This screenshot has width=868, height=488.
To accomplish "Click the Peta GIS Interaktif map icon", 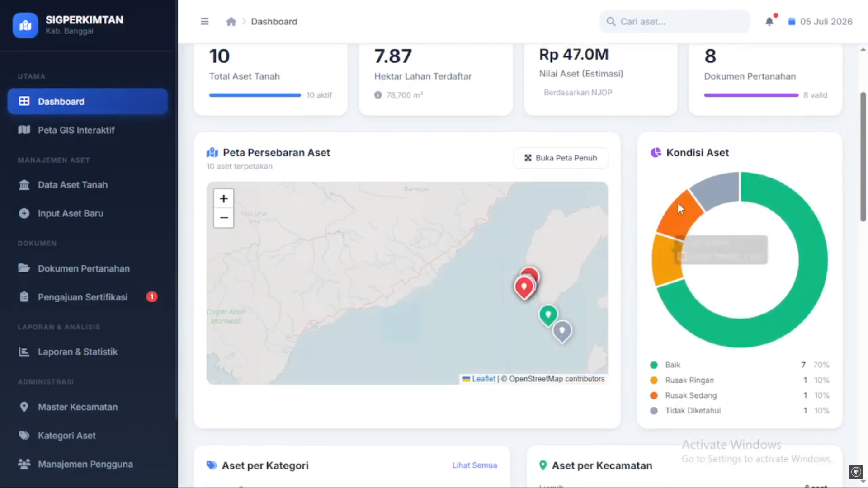I will 24,130.
